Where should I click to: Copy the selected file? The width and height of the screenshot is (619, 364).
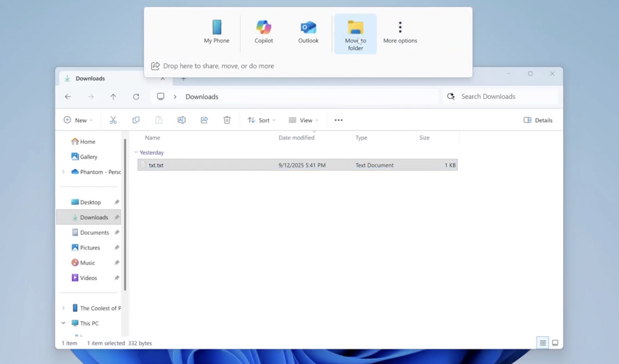click(136, 120)
